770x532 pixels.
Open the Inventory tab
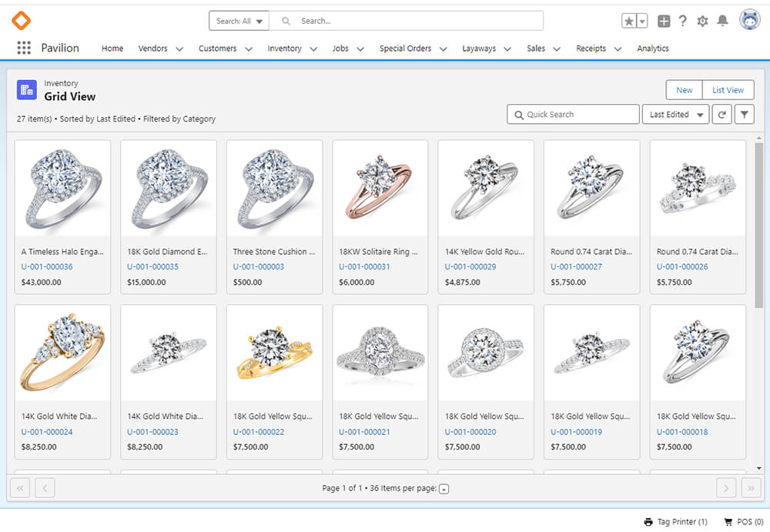(x=284, y=49)
